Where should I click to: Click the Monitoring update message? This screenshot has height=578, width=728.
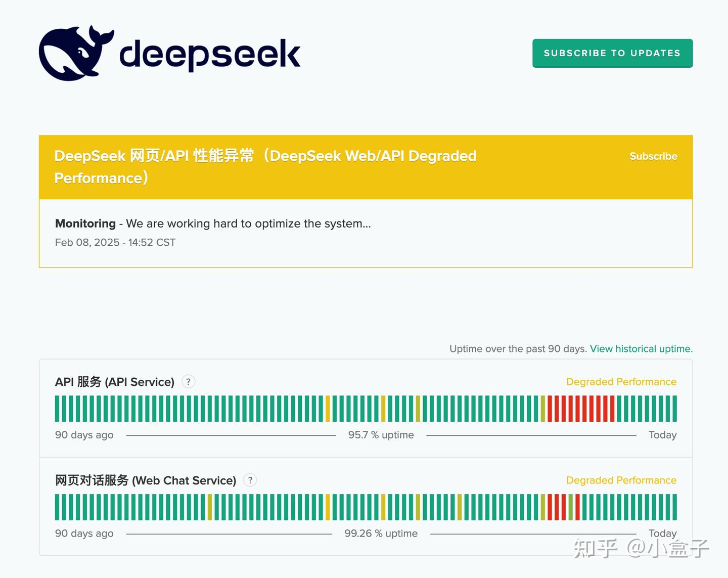212,224
